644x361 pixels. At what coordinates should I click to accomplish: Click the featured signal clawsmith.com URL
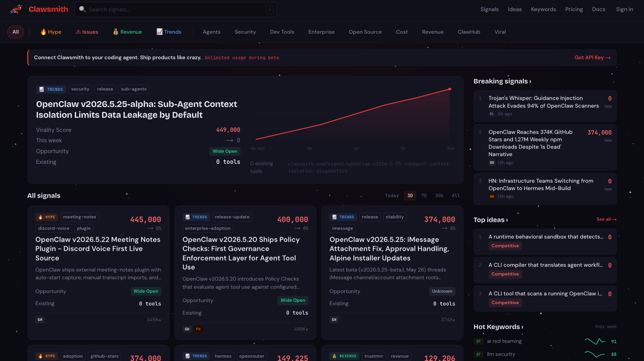pyautogui.click(x=370, y=168)
